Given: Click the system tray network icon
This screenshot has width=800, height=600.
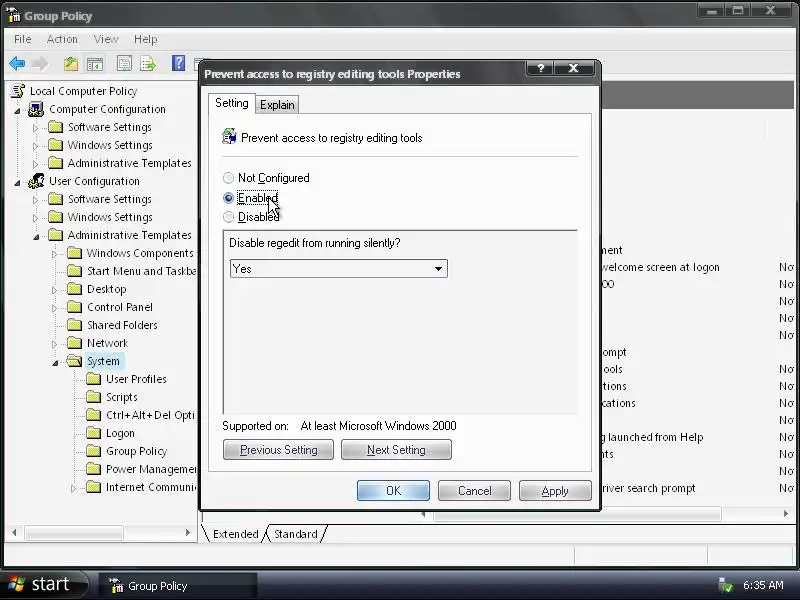Looking at the screenshot, I should [725, 585].
